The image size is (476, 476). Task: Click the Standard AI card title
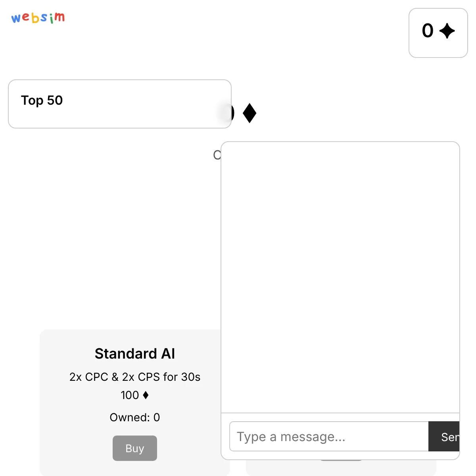(135, 353)
